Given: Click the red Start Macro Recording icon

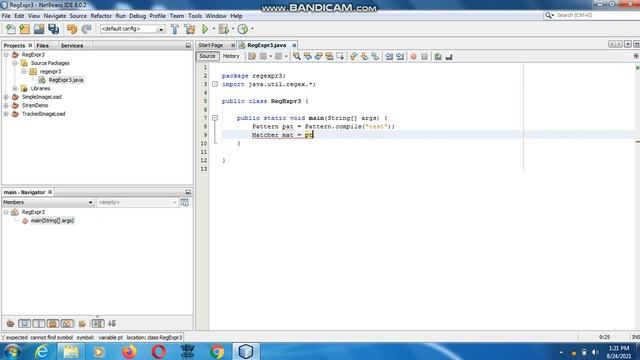Looking at the screenshot, I should click(x=413, y=57).
